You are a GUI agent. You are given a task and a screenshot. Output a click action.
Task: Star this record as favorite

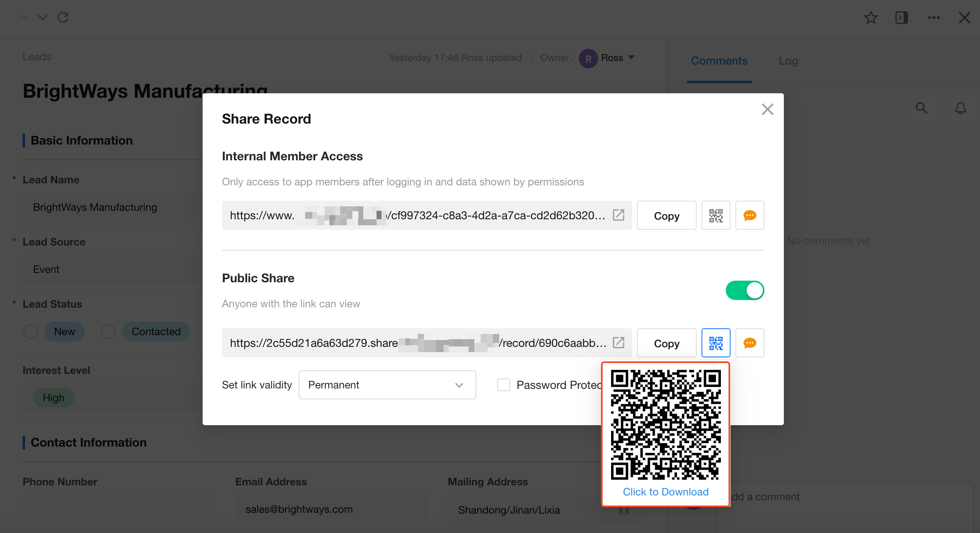pyautogui.click(x=871, y=18)
